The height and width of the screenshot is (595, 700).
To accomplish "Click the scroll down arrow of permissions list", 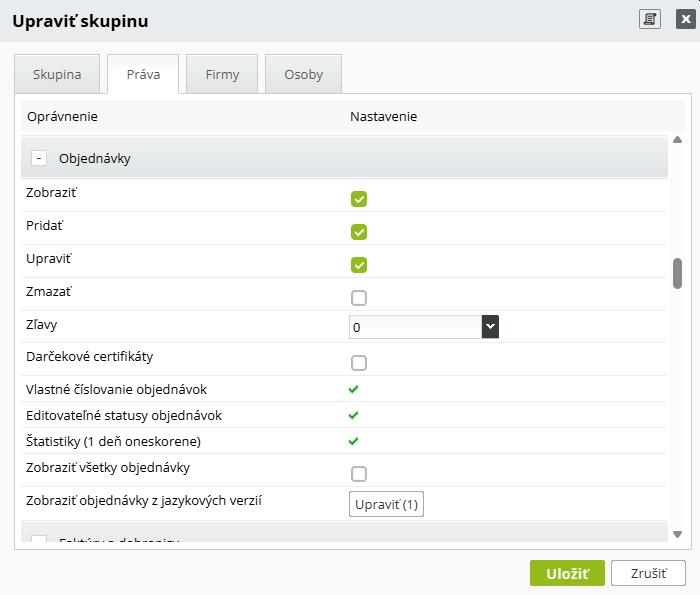I will (677, 535).
